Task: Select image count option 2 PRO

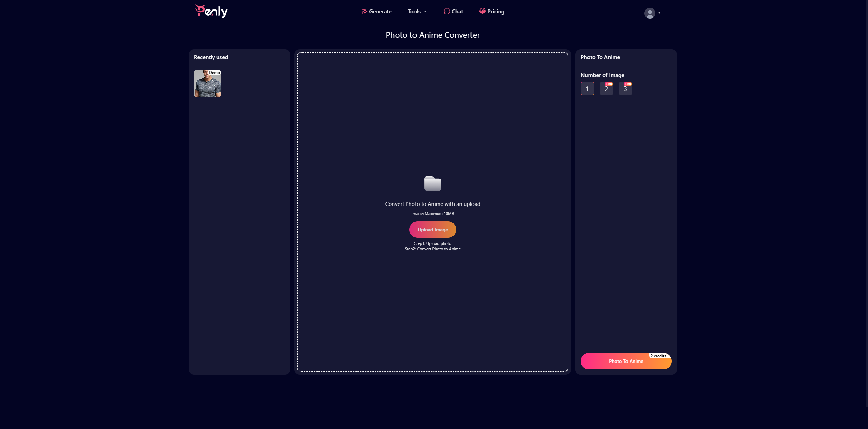Action: [x=606, y=89]
